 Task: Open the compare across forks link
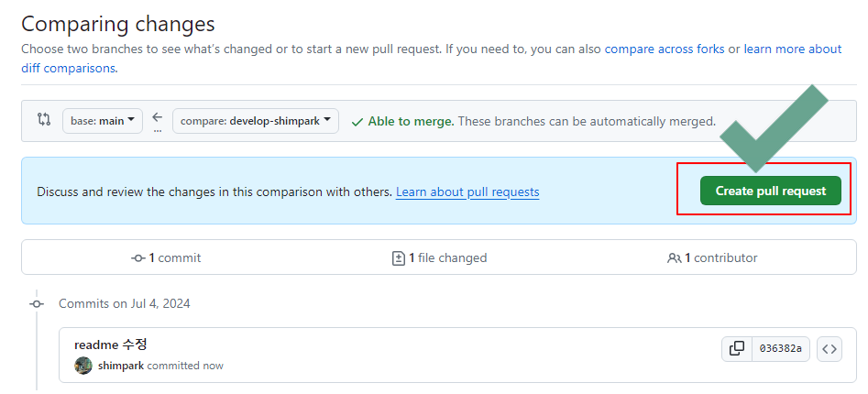(x=665, y=49)
